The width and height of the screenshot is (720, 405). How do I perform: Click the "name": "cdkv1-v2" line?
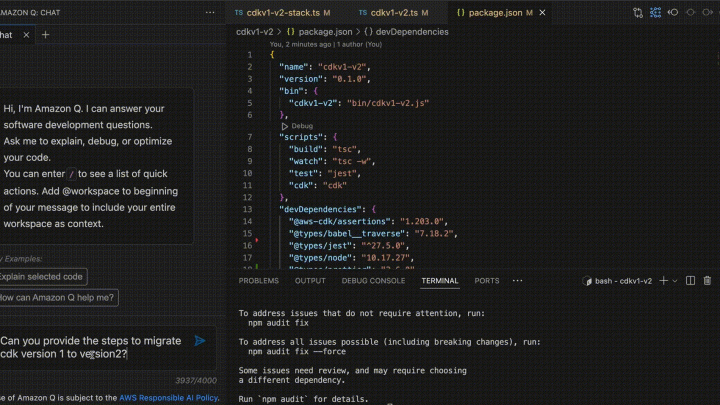[x=325, y=67]
